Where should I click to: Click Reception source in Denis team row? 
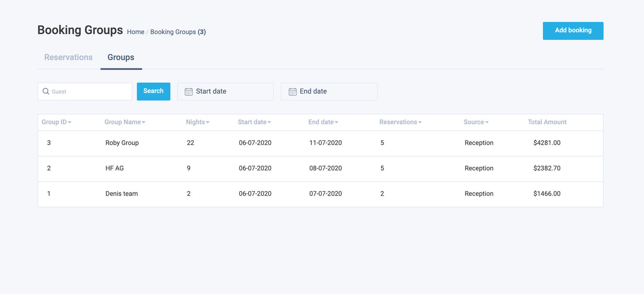(x=479, y=194)
